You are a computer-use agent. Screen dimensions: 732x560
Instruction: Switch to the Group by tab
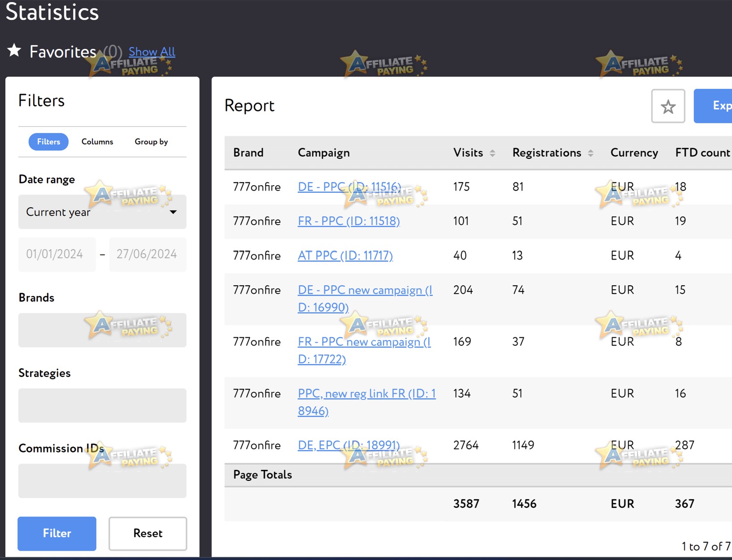[151, 142]
